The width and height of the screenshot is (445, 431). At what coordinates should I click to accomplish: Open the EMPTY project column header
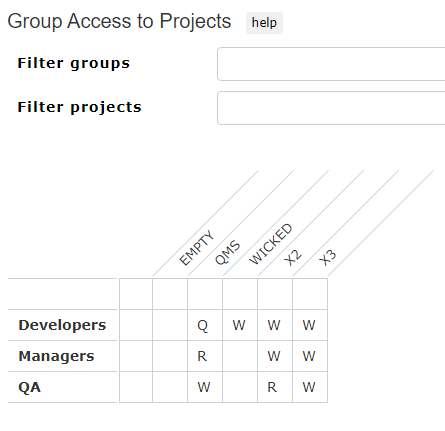pos(196,248)
